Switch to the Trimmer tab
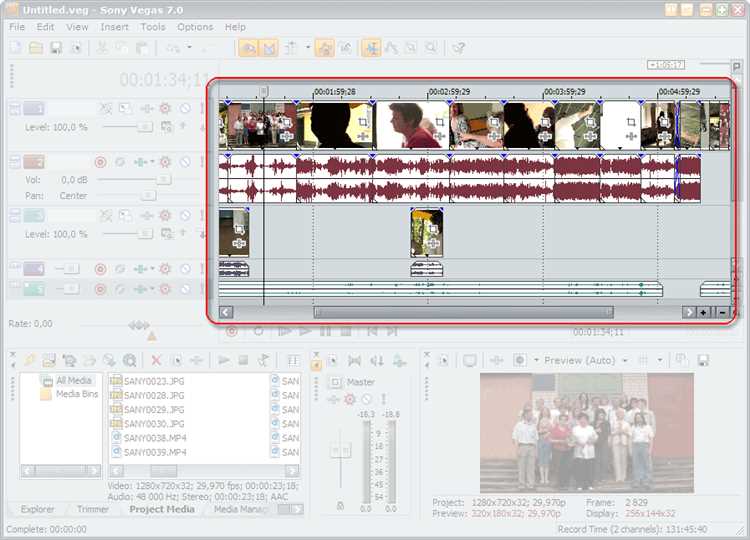Viewport: 750px width, 540px height. pos(93,509)
